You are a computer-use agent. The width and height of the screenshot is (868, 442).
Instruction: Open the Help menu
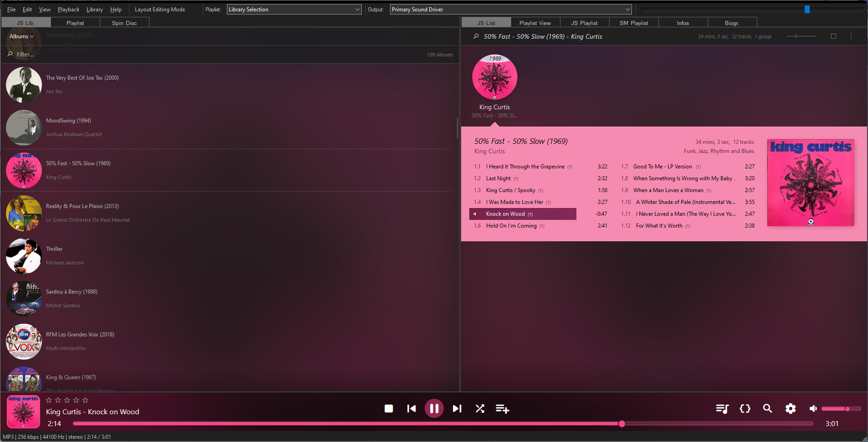click(x=116, y=9)
